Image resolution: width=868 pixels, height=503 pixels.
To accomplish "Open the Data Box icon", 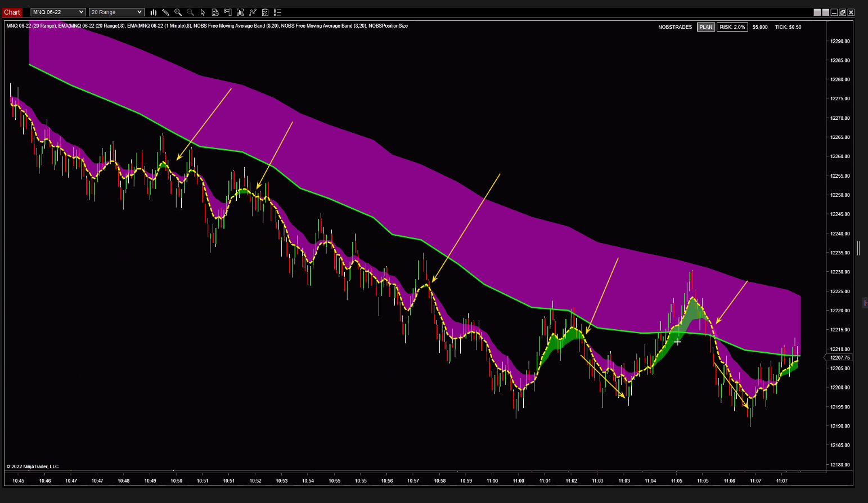I will 215,12.
